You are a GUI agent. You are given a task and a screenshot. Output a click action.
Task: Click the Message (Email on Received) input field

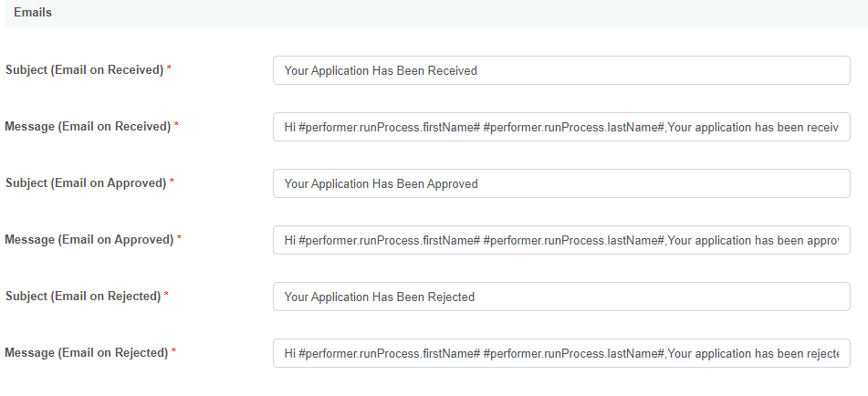coord(561,127)
